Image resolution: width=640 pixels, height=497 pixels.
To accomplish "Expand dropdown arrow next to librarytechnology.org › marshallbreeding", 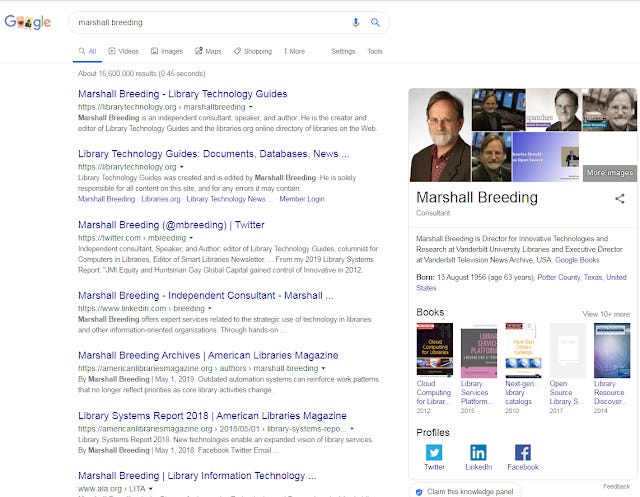I will click(251, 107).
